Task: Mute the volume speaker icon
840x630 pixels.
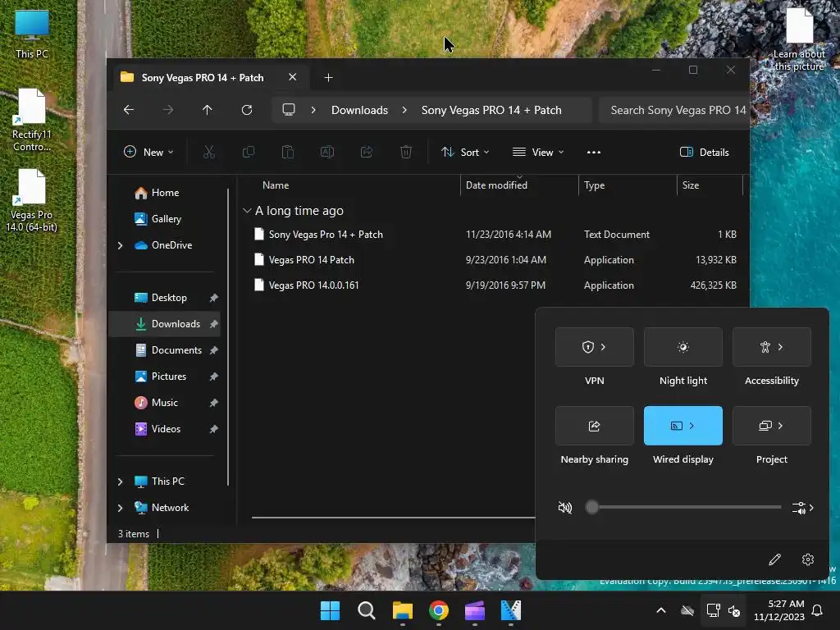Action: pyautogui.click(x=564, y=507)
